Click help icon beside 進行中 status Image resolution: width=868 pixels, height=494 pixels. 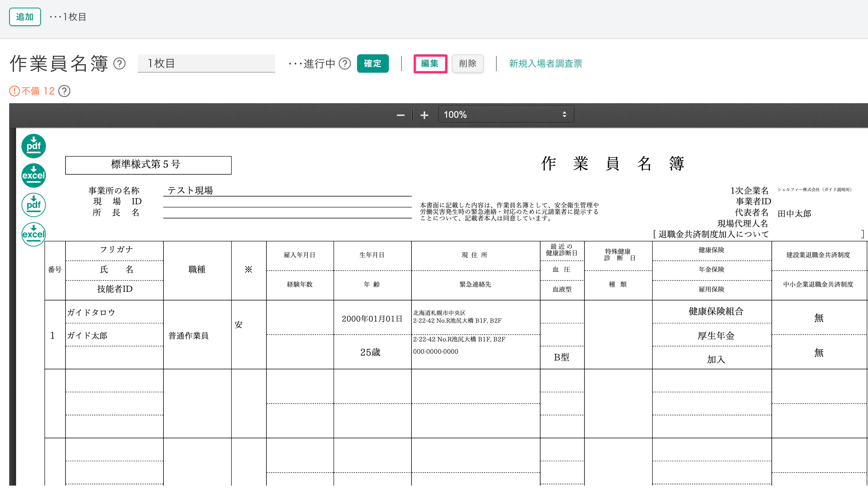point(345,63)
